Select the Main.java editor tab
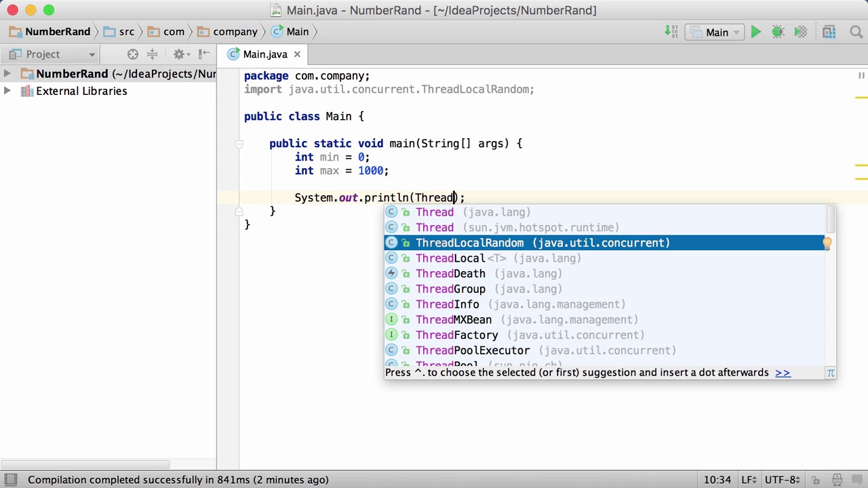The height and width of the screenshot is (488, 868). [265, 54]
